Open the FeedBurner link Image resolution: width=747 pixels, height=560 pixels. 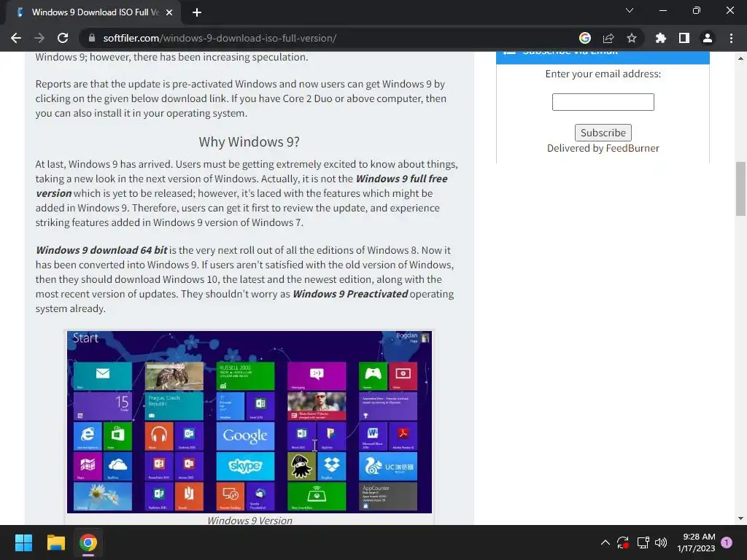(632, 148)
